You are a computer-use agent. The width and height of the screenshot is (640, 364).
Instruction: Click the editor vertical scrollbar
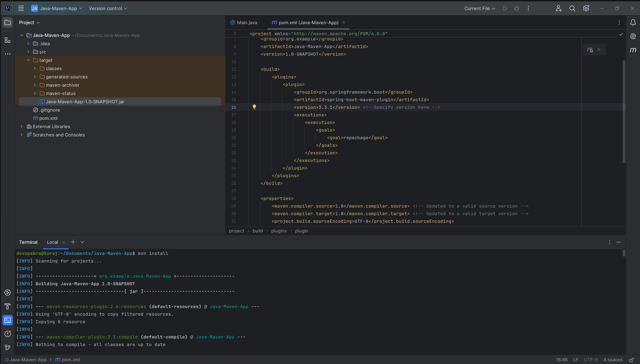click(x=624, y=112)
